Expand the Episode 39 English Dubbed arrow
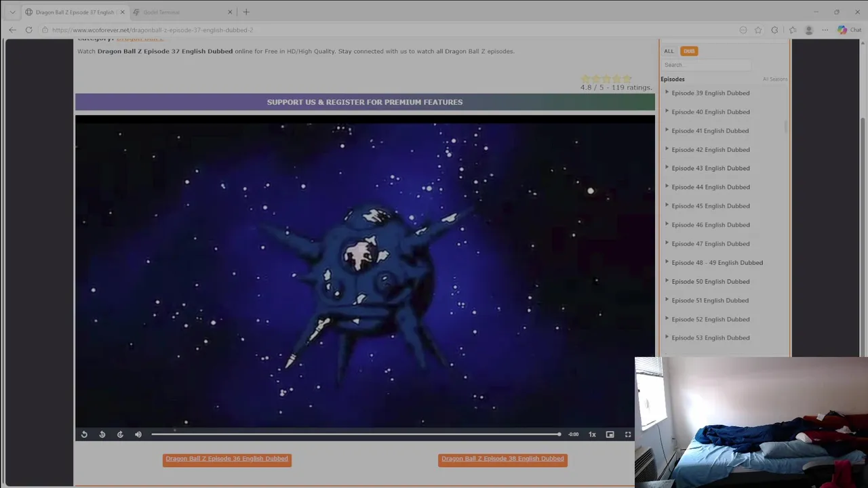This screenshot has height=488, width=868. tap(667, 92)
